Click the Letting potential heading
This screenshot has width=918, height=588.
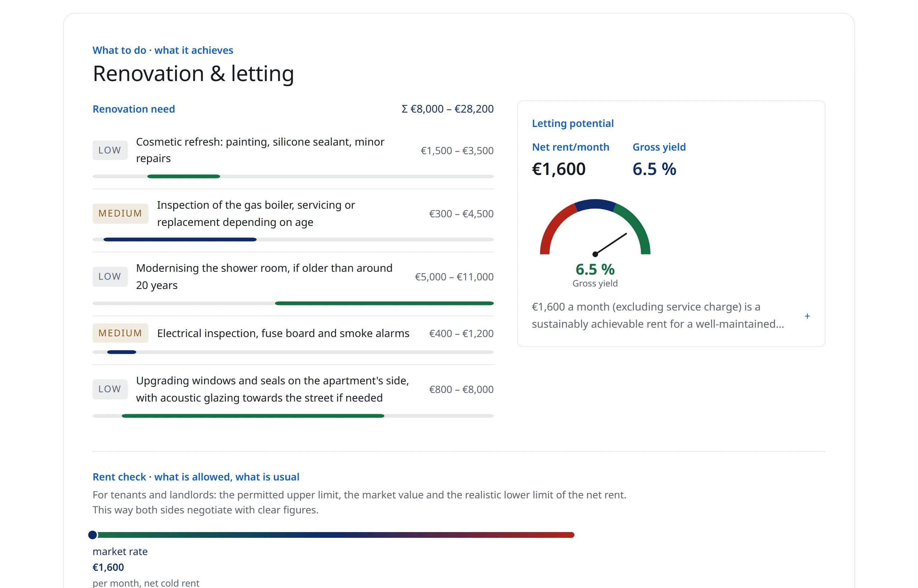573,123
